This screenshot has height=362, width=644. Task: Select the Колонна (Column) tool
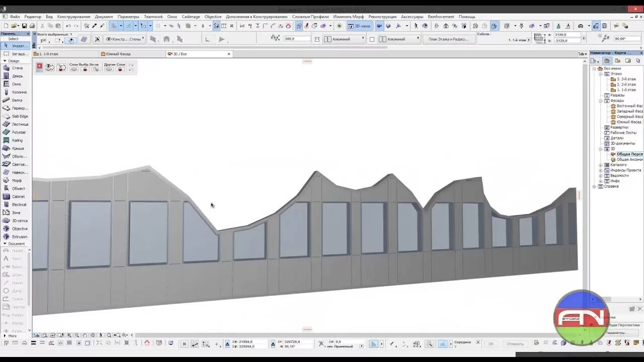[x=15, y=92]
